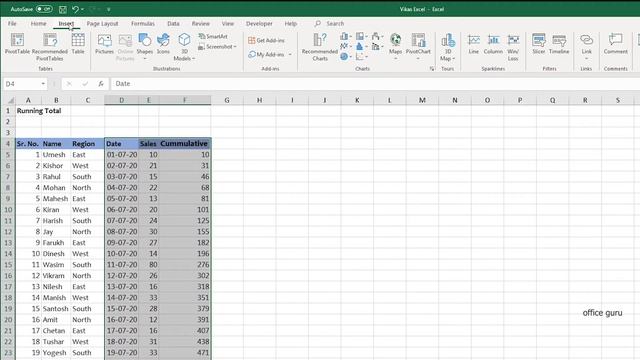640x360 pixels.
Task: Click Get Add-ins
Action: point(267,40)
